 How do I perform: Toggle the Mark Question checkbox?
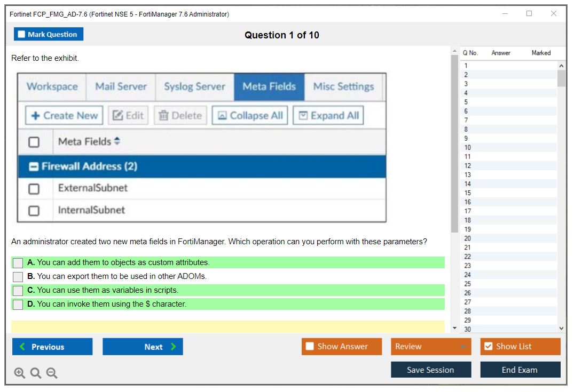[x=22, y=34]
